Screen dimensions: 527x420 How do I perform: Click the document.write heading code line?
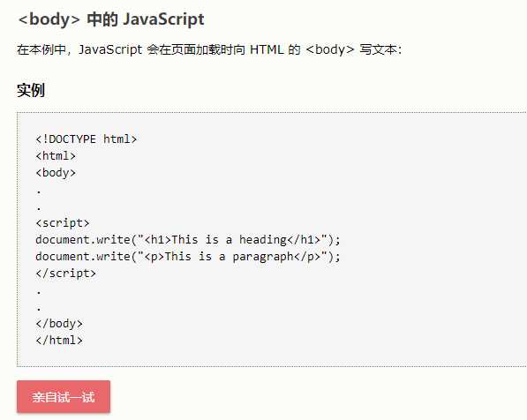(x=188, y=240)
